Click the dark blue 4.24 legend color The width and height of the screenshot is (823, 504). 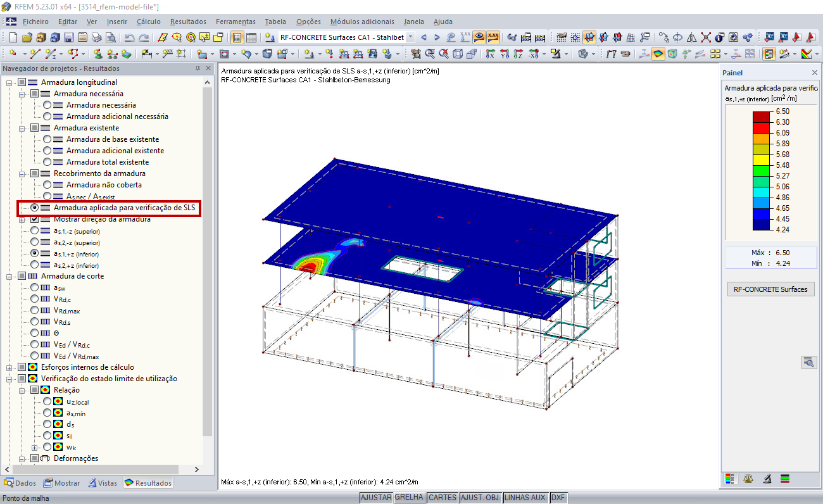coord(762,224)
